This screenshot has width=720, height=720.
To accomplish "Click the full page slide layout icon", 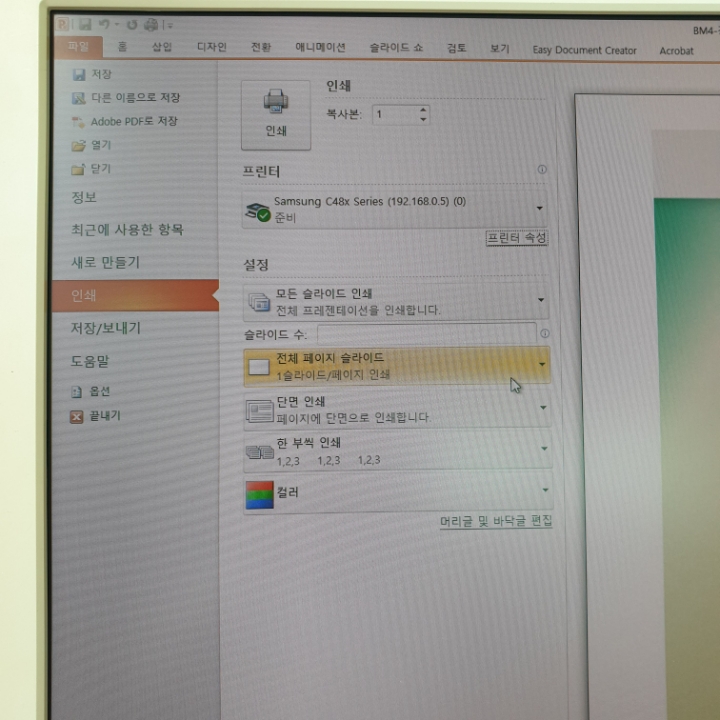I will [x=259, y=367].
